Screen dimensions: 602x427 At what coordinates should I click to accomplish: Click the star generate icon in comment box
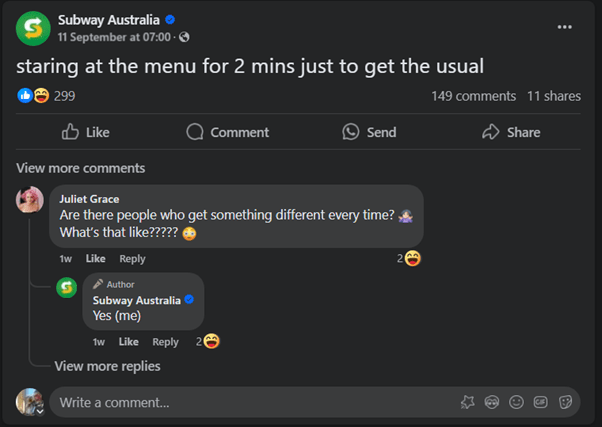[x=467, y=402]
